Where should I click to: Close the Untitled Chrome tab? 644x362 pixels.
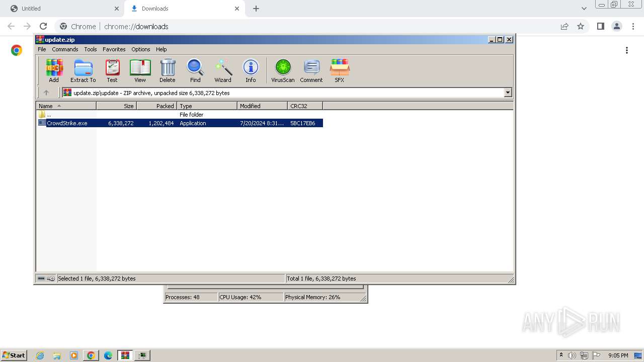[117, 9]
